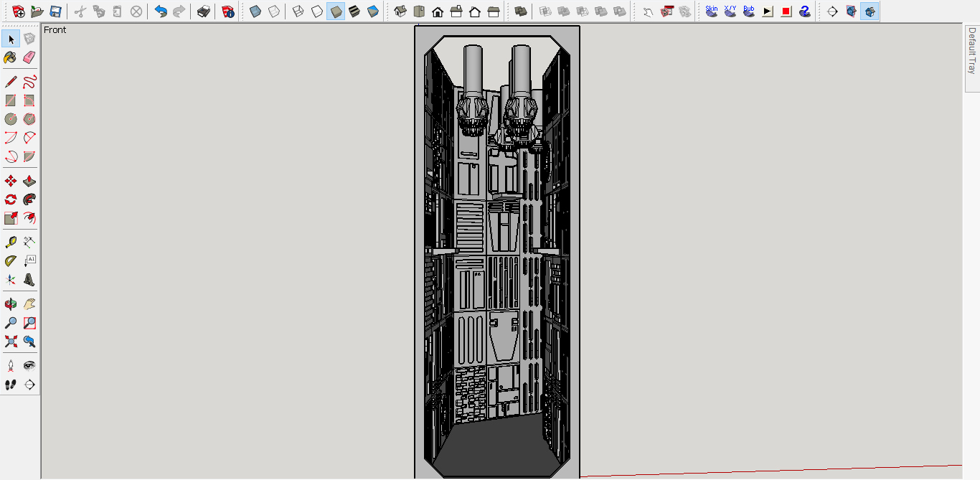This screenshot has width=980, height=480.
Task: Undo the last action
Action: point(161,11)
